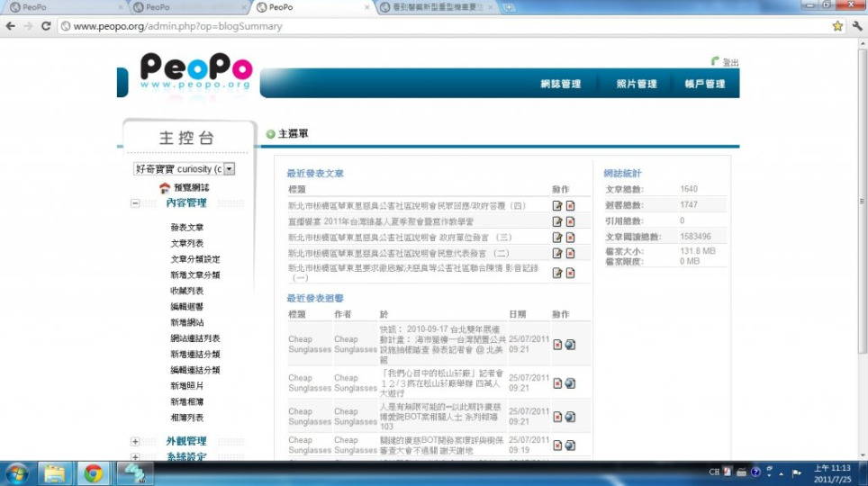This screenshot has width=868, height=486.
Task: Click the 發表文章 link in sidebar
Action: coord(187,228)
